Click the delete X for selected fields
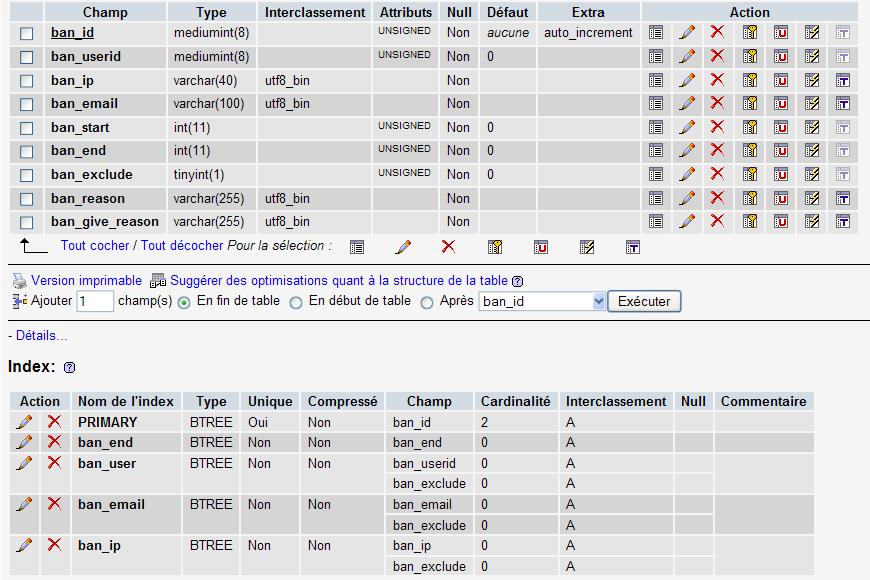870x580 pixels. [448, 246]
